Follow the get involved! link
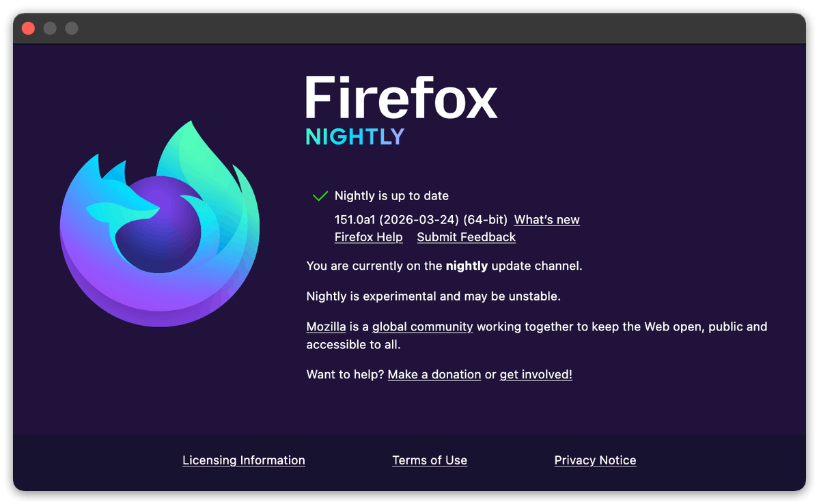819x504 pixels. point(536,374)
